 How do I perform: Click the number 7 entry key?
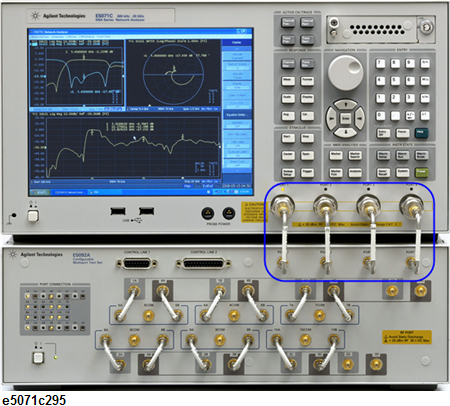(x=380, y=63)
